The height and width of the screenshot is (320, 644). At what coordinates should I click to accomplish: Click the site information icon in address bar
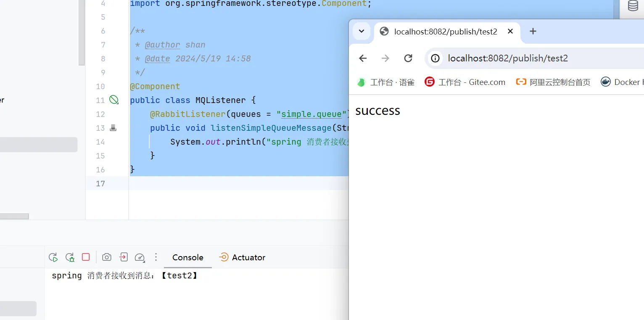tap(435, 58)
